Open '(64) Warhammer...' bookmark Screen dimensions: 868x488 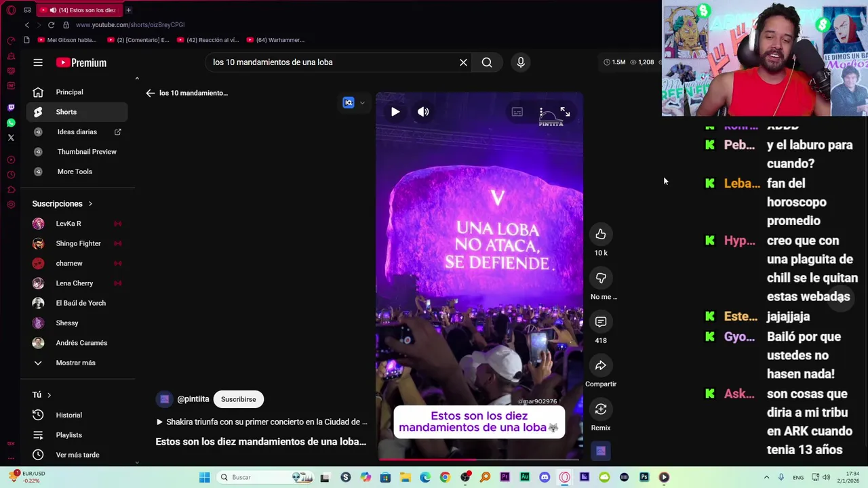pos(276,40)
